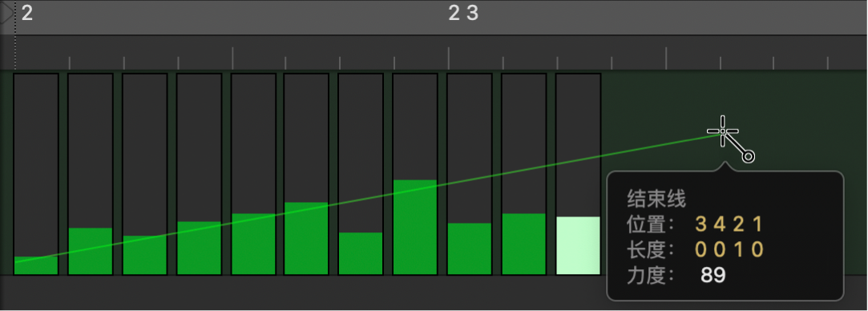Click the highlighted light-green velocity bar
This screenshot has height=311, width=868.
pyautogui.click(x=578, y=246)
